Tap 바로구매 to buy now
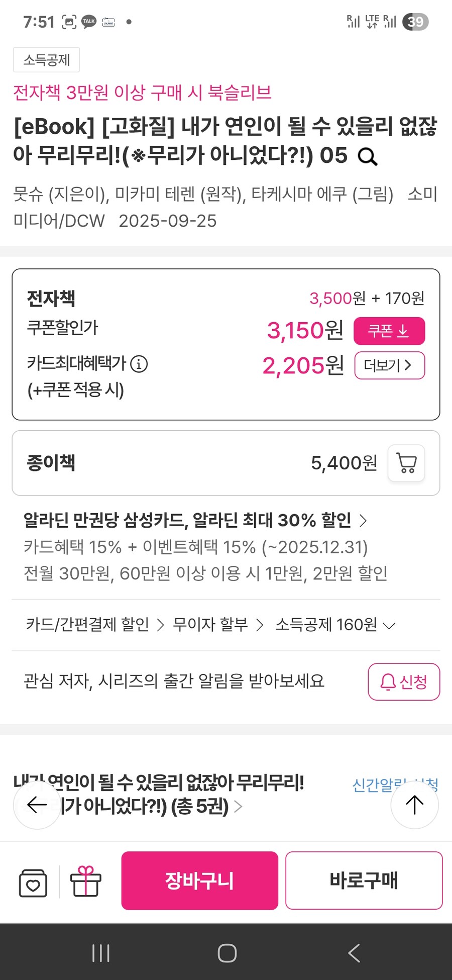 point(364,880)
